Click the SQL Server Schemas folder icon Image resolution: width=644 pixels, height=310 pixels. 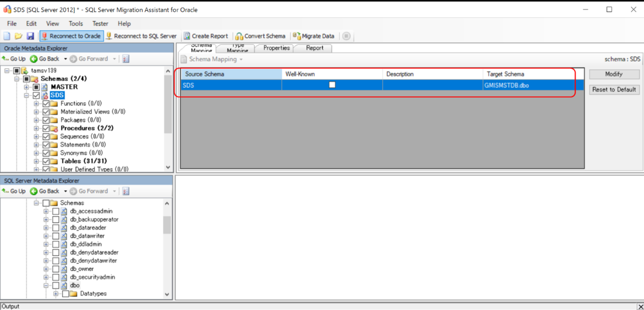55,203
